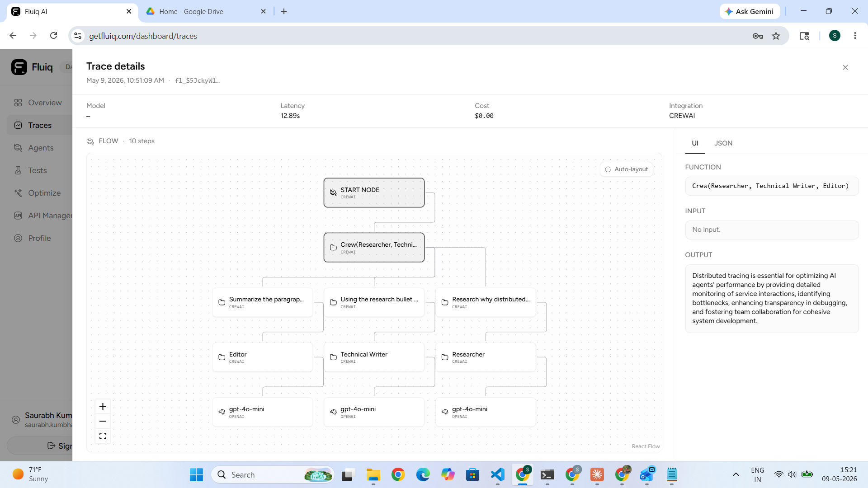868x488 pixels.
Task: Click the React Flow attribution link
Action: point(646,446)
